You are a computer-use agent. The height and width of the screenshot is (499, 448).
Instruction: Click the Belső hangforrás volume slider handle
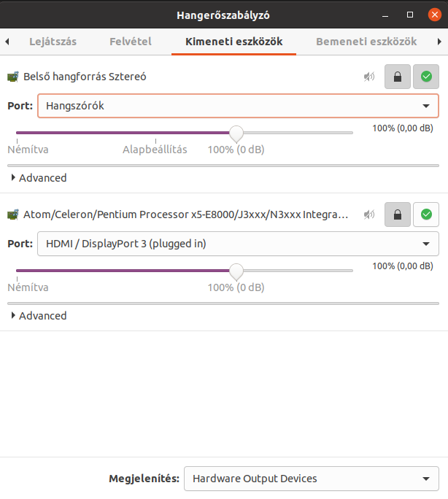point(236,134)
